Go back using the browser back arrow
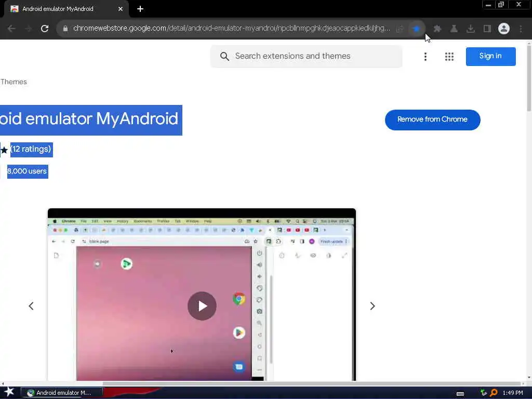 (11, 29)
